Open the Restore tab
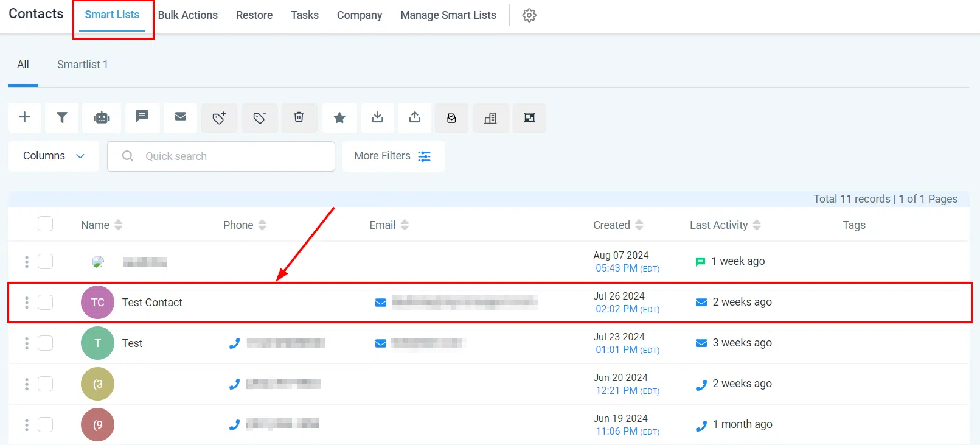 [x=254, y=15]
